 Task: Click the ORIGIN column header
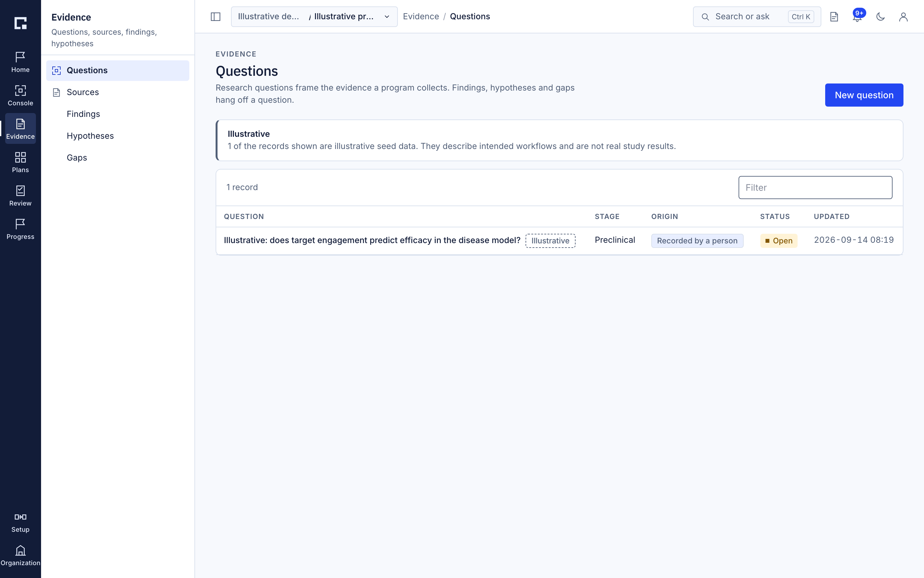pos(664,216)
